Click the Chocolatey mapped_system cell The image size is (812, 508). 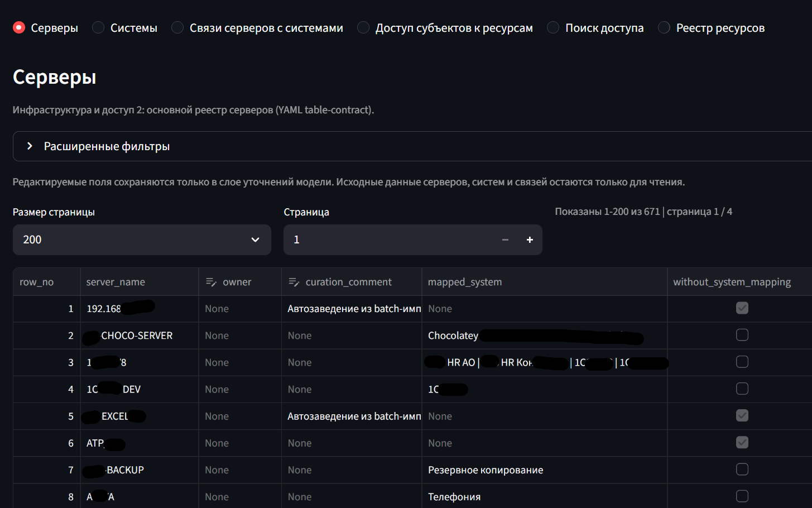pos(545,336)
